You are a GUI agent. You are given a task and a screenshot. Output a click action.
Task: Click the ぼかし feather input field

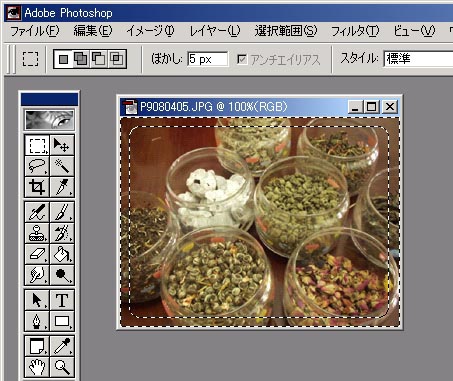tap(208, 59)
